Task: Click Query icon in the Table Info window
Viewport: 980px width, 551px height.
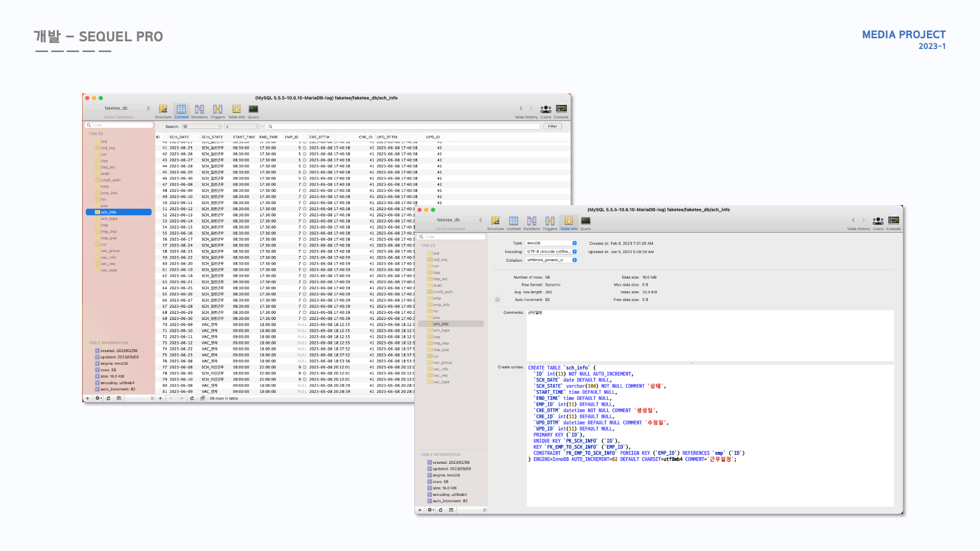Action: [x=585, y=221]
